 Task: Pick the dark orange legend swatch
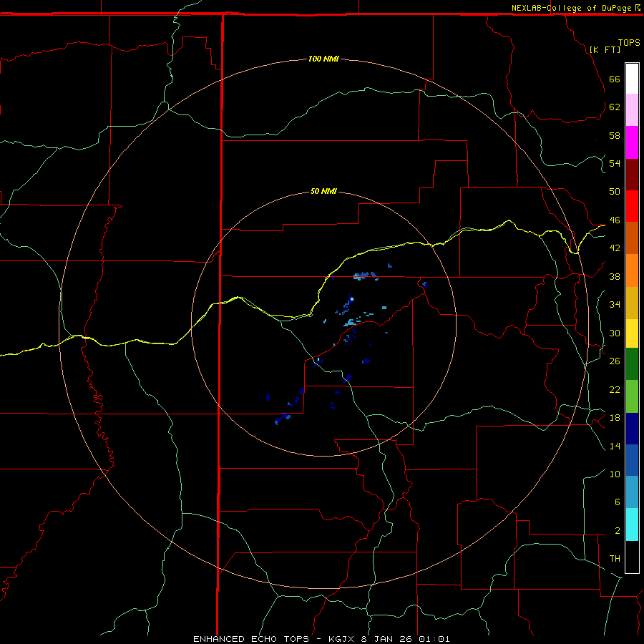pyautogui.click(x=632, y=238)
